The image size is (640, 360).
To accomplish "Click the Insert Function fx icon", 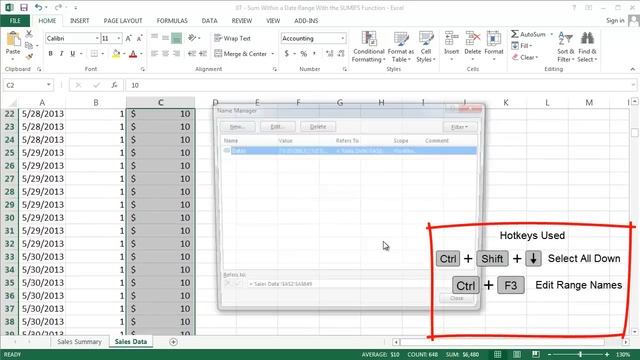I will 114,85.
